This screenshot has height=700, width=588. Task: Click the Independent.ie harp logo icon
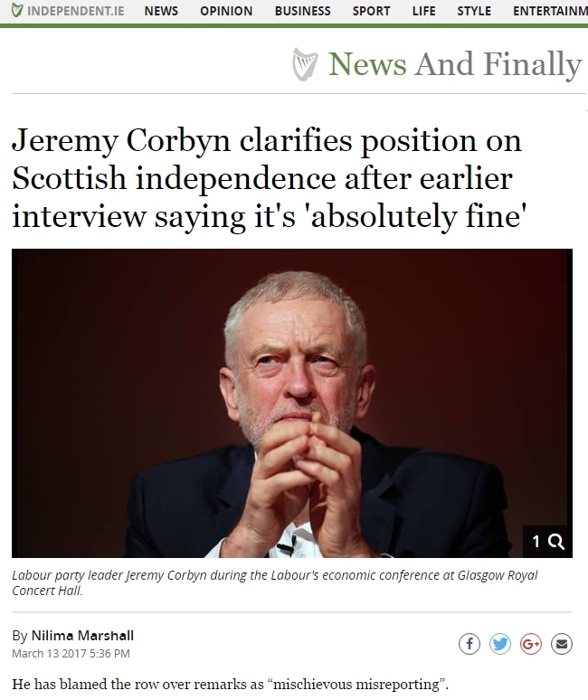tap(17, 10)
